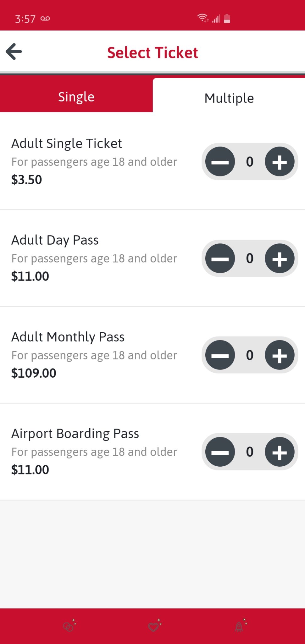The width and height of the screenshot is (305, 644).
Task: Add one Adult Day Pass
Action: pos(280,258)
